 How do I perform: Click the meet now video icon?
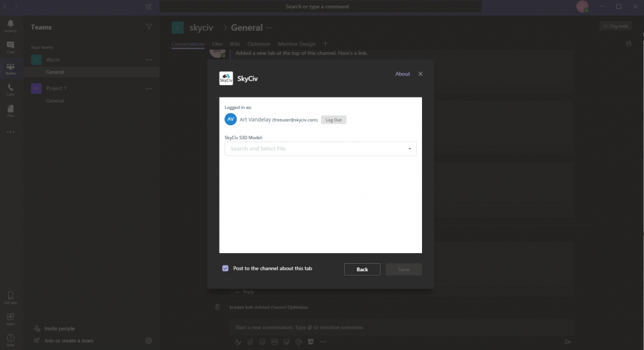coord(299,342)
